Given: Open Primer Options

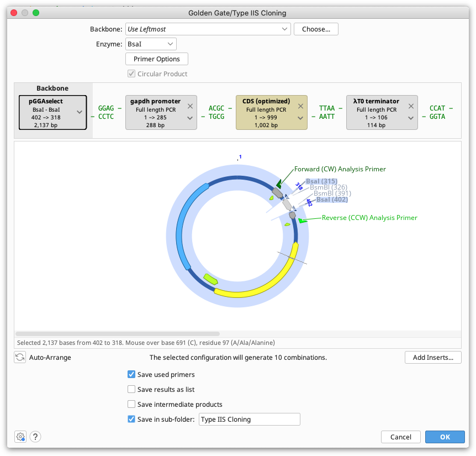Looking at the screenshot, I should coord(157,59).
